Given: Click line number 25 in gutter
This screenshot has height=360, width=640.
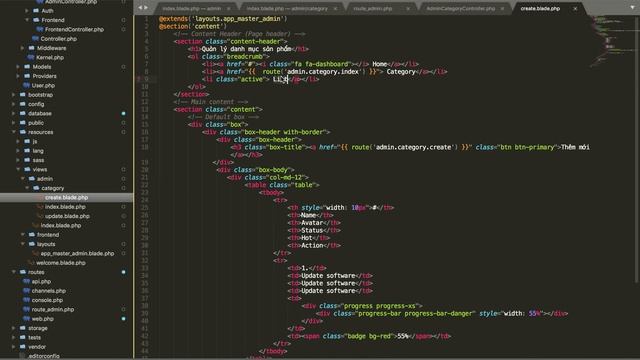Looking at the screenshot, I should pyautogui.click(x=145, y=207).
